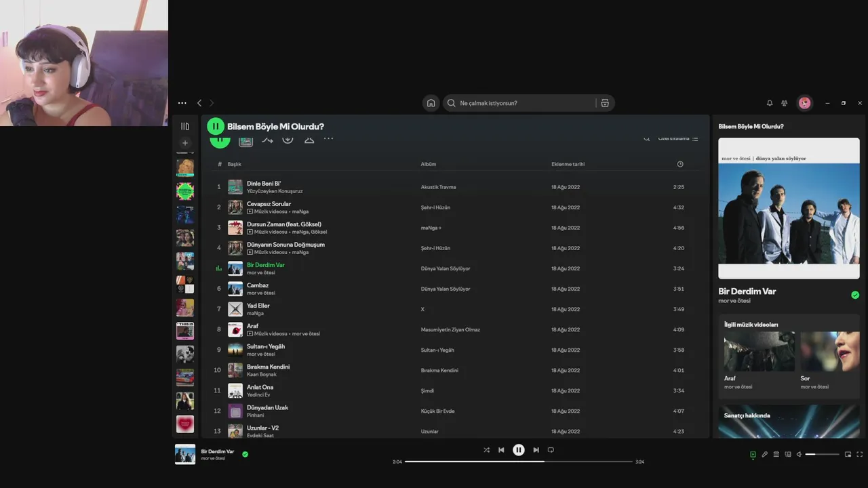This screenshot has height=488, width=868.
Task: Click the Cambaz album art thumbnail
Action: (x=235, y=289)
